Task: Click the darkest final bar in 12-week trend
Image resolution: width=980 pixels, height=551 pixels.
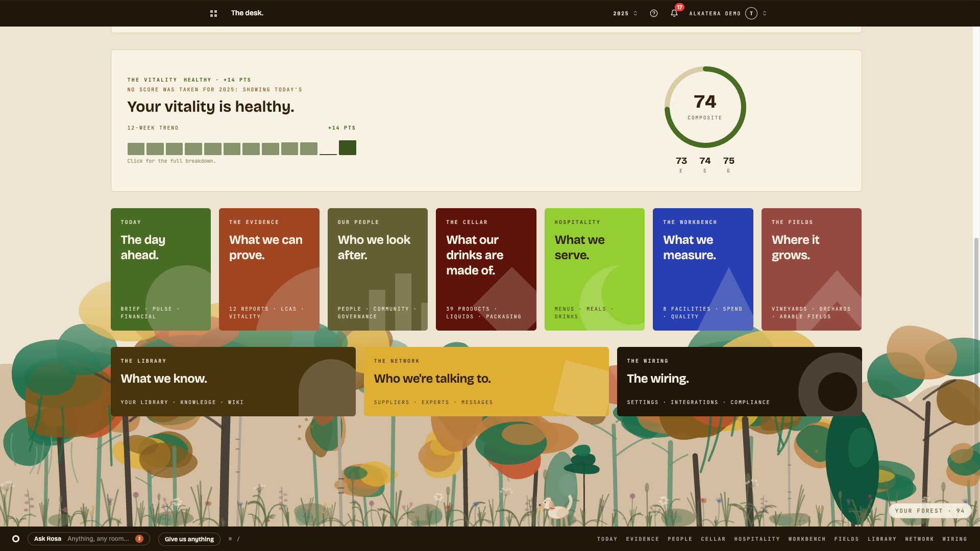Action: click(348, 147)
